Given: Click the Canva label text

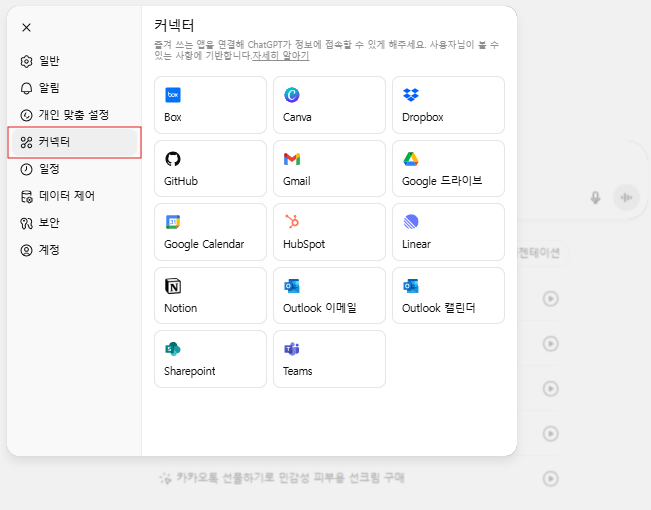Looking at the screenshot, I should (x=297, y=117).
